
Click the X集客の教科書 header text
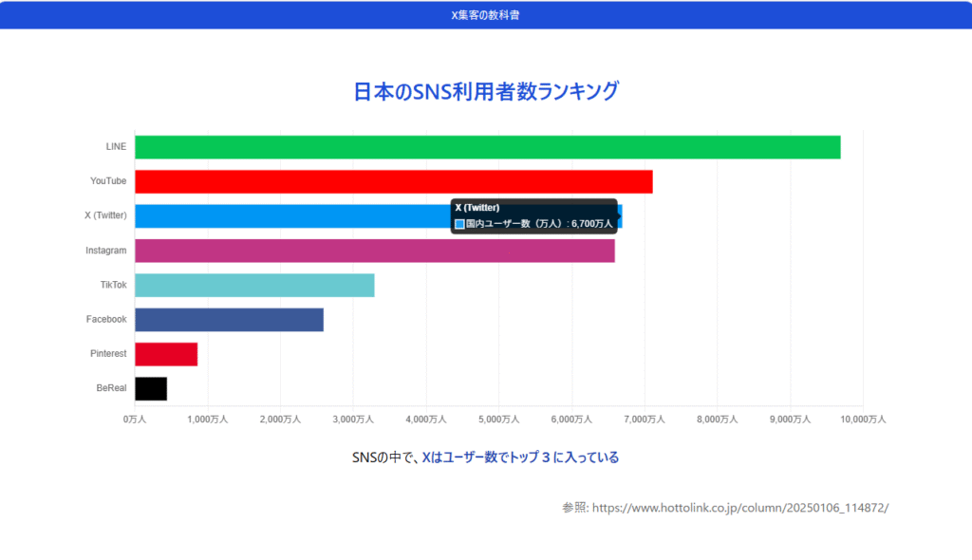[485, 15]
